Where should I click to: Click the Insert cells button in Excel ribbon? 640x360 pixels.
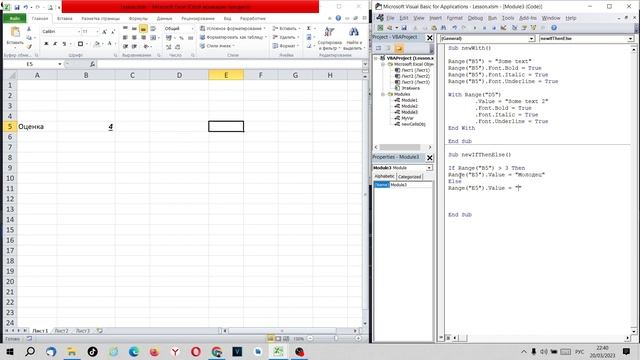pyautogui.click(x=286, y=29)
